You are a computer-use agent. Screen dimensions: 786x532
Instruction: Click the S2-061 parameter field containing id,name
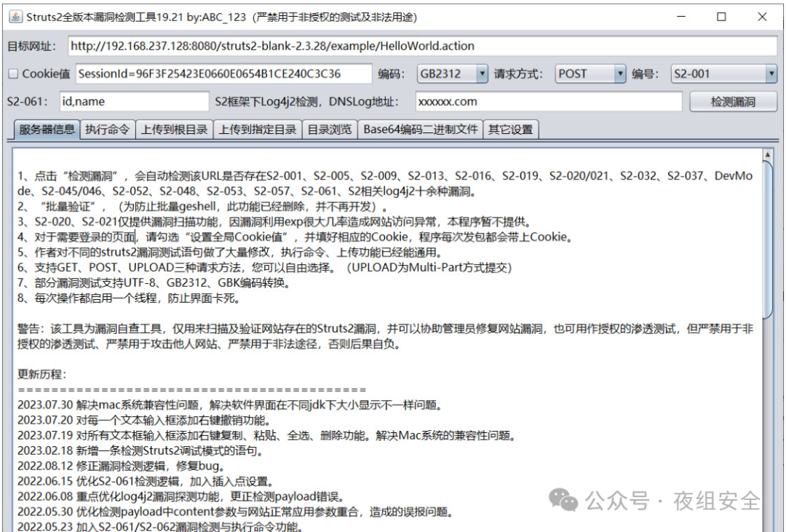[131, 102]
